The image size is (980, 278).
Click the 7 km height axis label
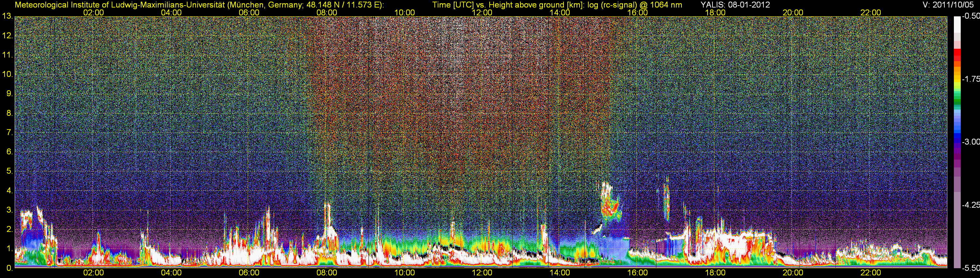(9, 132)
